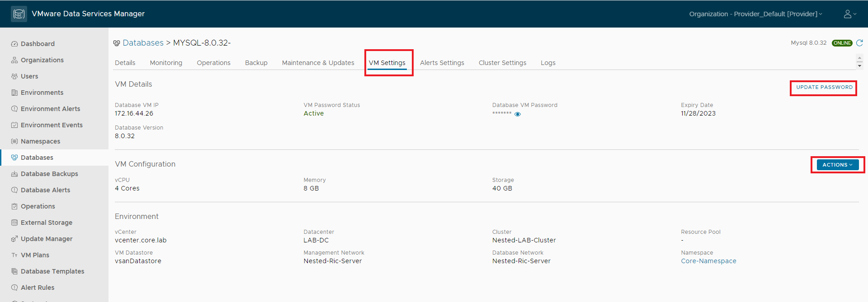Click the Environment Events sidebar icon
Image resolution: width=868 pixels, height=302 pixels.
coord(14,125)
